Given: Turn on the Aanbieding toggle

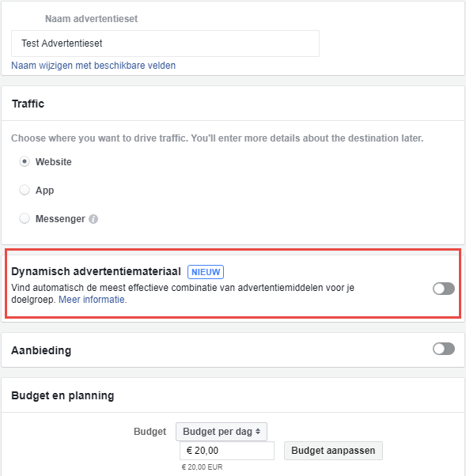Looking at the screenshot, I should point(444,349).
